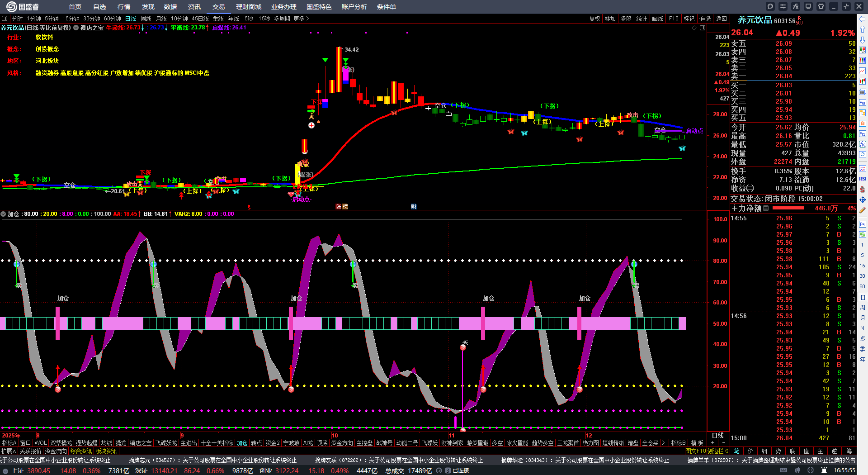Image resolution: width=868 pixels, height=475 pixels.
Task: Click the 返回 back button
Action: [722, 19]
